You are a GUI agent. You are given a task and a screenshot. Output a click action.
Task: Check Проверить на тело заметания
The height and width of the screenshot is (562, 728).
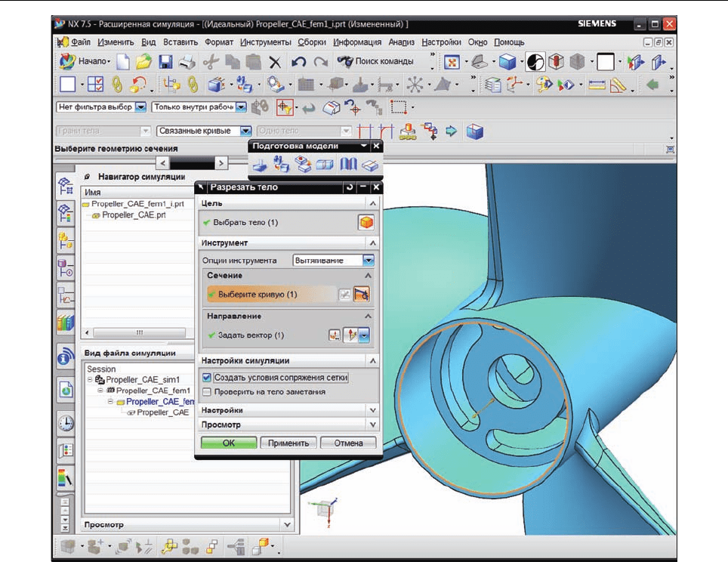[207, 392]
